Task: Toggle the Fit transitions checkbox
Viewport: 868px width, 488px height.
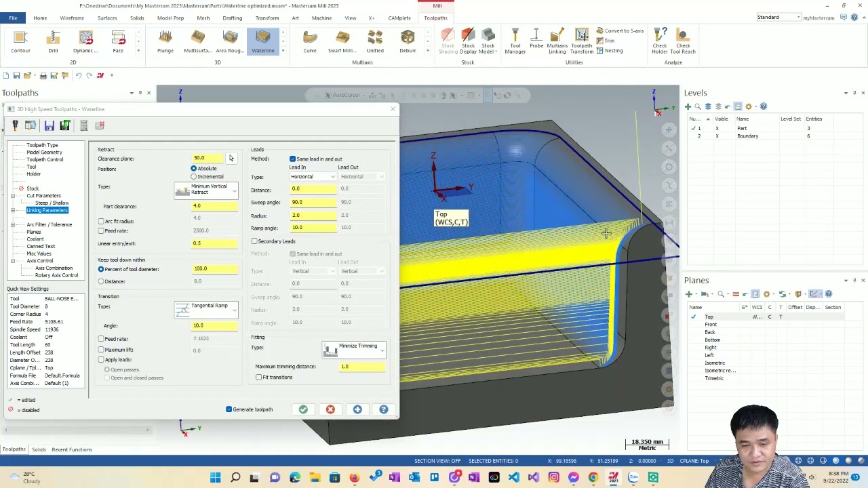Action: coord(259,377)
